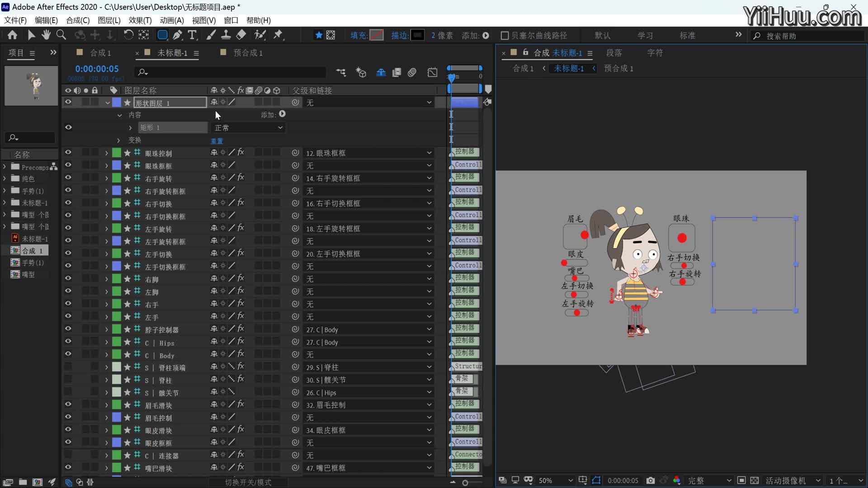Toggle the transparency grid in viewer
This screenshot has height=488, width=868.
pos(755,480)
